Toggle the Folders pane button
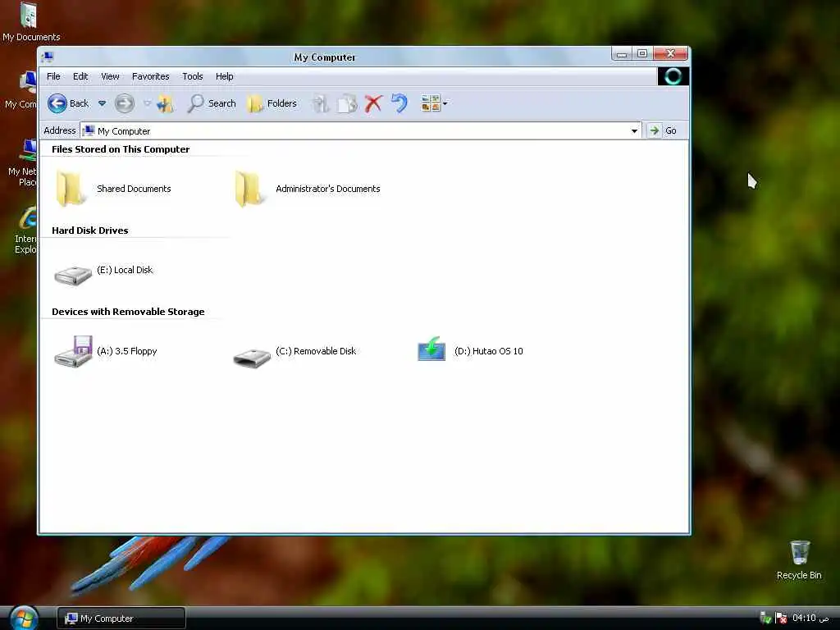The width and height of the screenshot is (840, 630). coord(272,103)
